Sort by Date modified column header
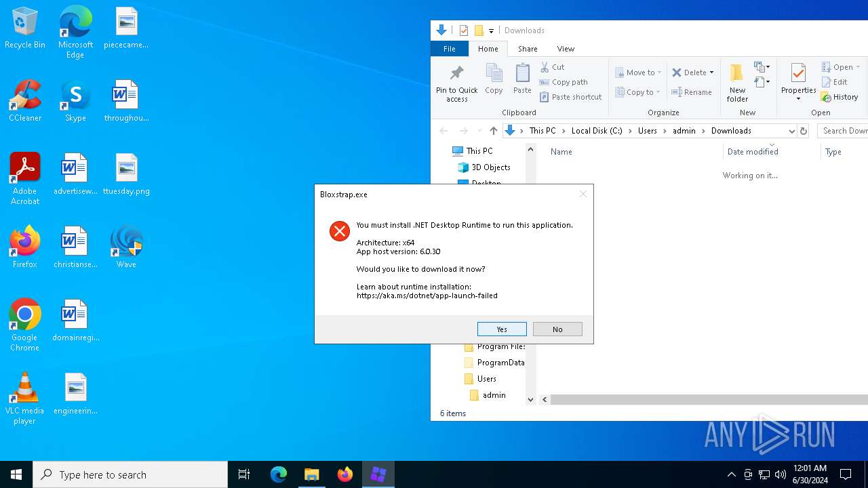This screenshot has width=868, height=488. [753, 152]
